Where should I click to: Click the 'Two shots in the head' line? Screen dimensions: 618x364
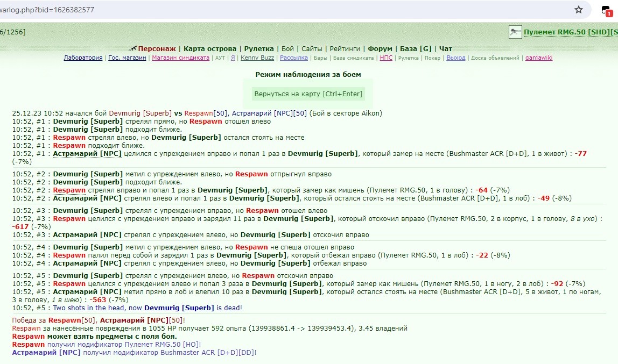pyautogui.click(x=148, y=308)
